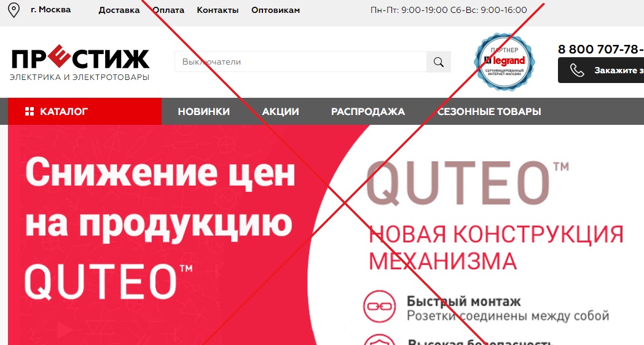Viewport: 644px width, 345px height.
Task: Open the АКЦИИ menu item
Action: tap(280, 111)
